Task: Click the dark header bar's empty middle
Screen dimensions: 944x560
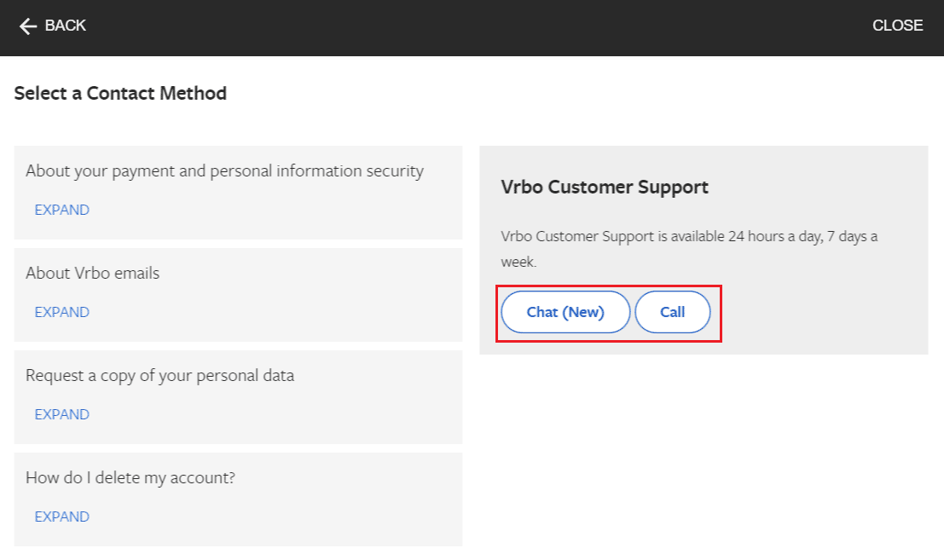Action: tap(469, 27)
